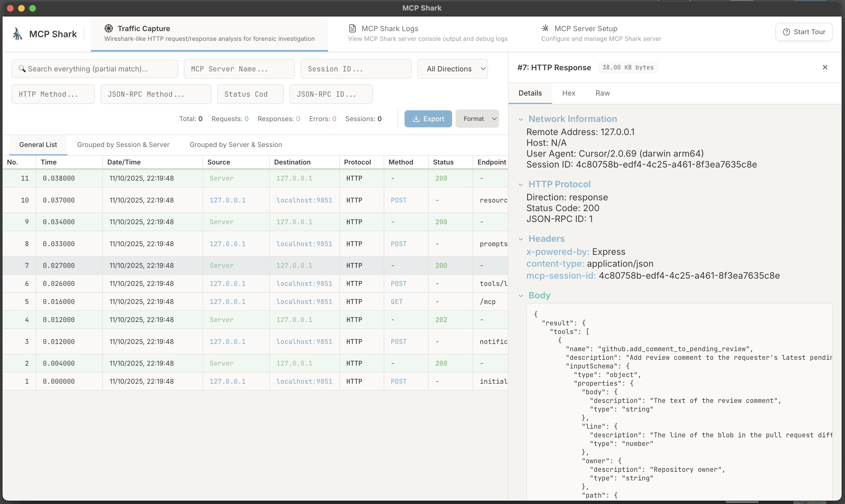The image size is (845, 504).
Task: Switch to the Hex tab
Action: 569,93
